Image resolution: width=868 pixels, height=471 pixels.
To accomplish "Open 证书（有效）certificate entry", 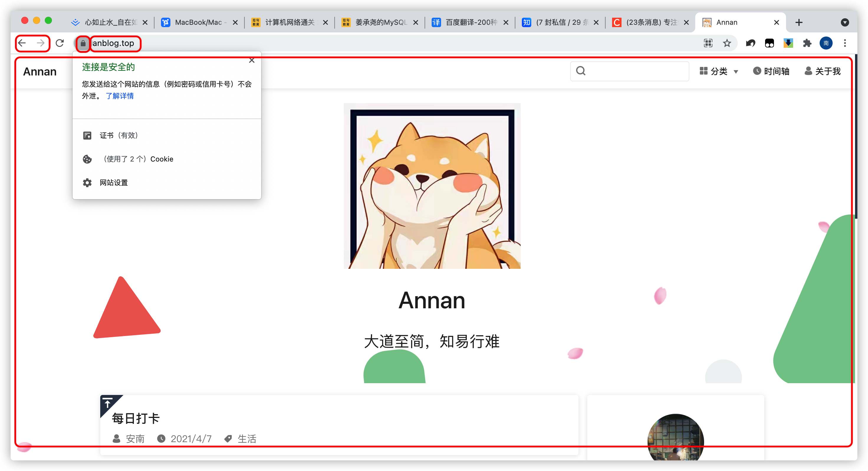I will click(118, 136).
